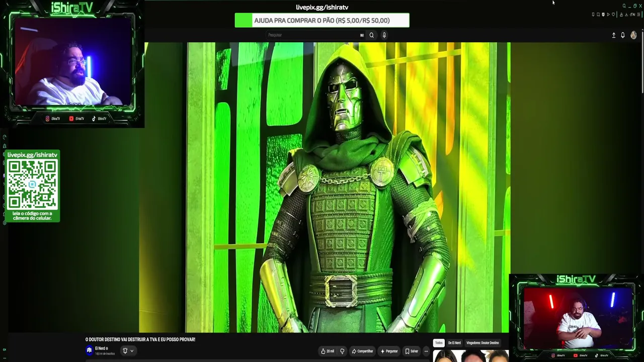Screen dimensions: 644x362
Task: Select the Todos filter chip
Action: pos(439,343)
